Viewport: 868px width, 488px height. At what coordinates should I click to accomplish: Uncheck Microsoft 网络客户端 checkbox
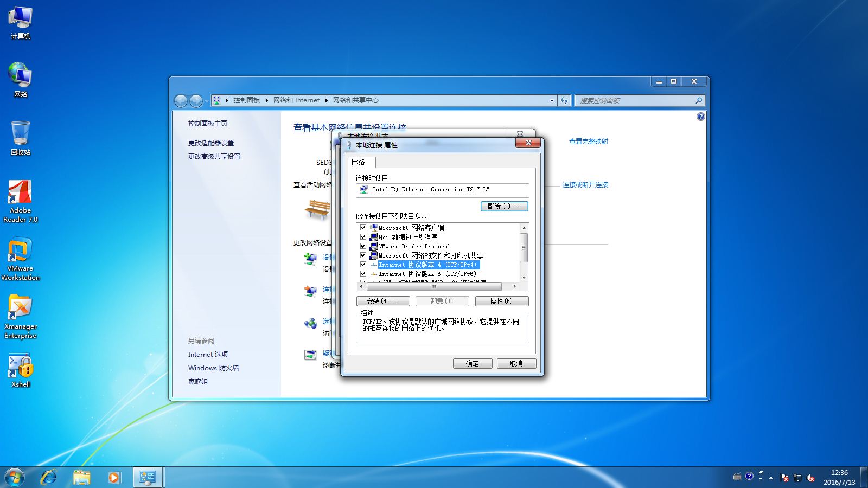point(363,228)
